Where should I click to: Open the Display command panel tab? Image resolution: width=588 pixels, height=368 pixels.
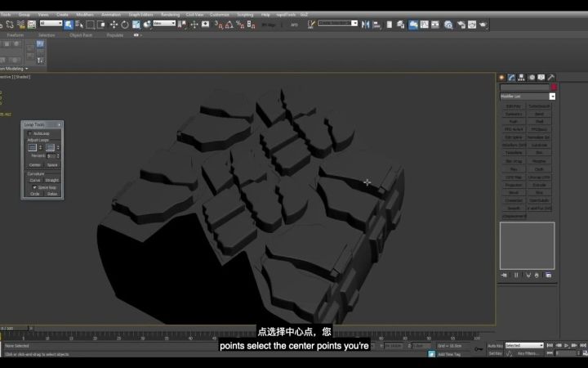tap(541, 78)
